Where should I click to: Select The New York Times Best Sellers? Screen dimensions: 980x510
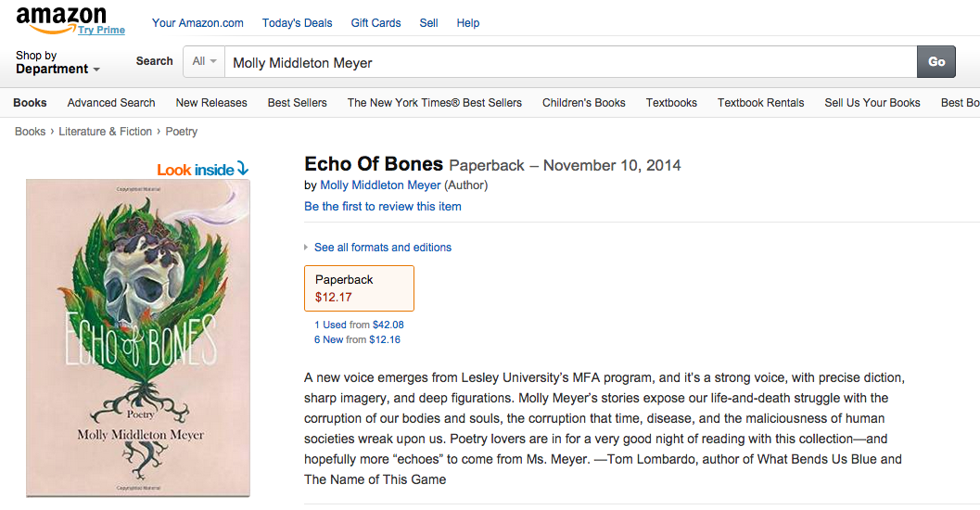(434, 103)
